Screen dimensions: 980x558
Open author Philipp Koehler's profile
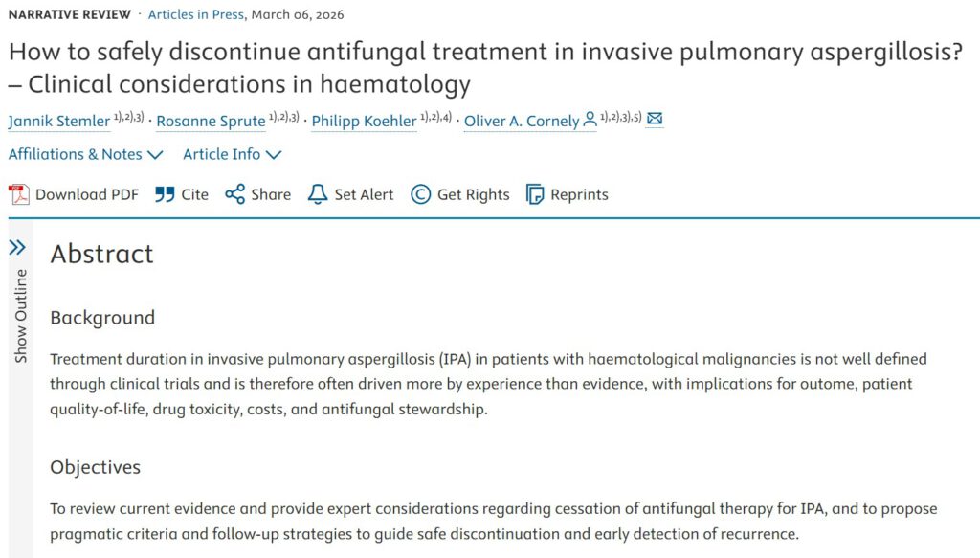pyautogui.click(x=364, y=122)
